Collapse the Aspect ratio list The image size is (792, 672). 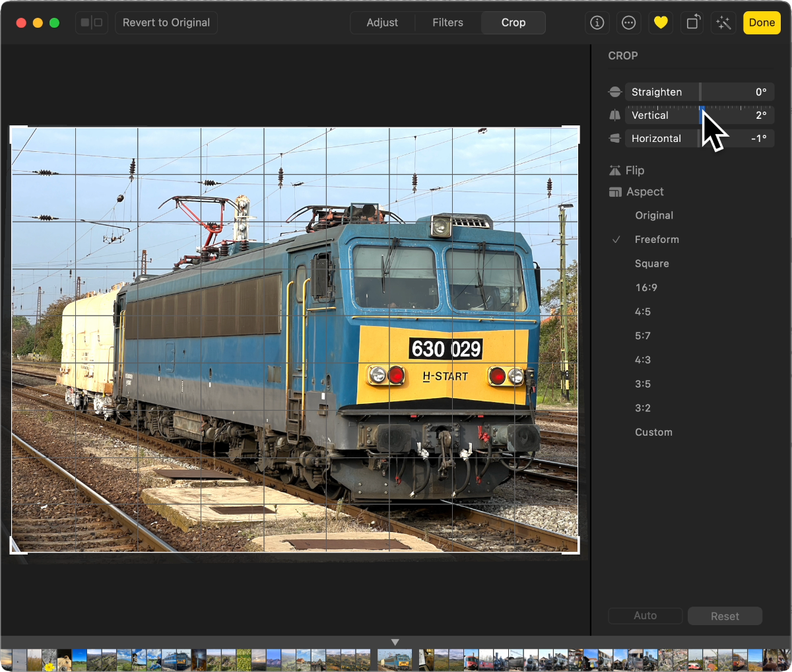click(x=636, y=191)
